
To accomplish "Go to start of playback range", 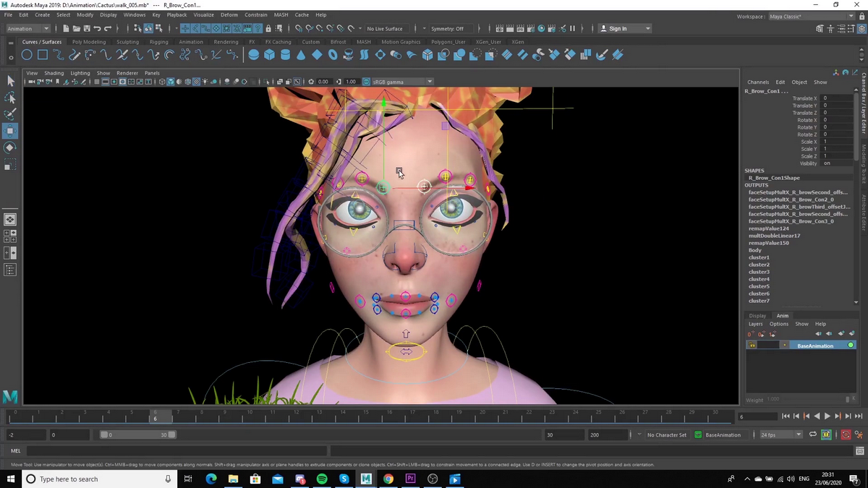I will (x=786, y=416).
